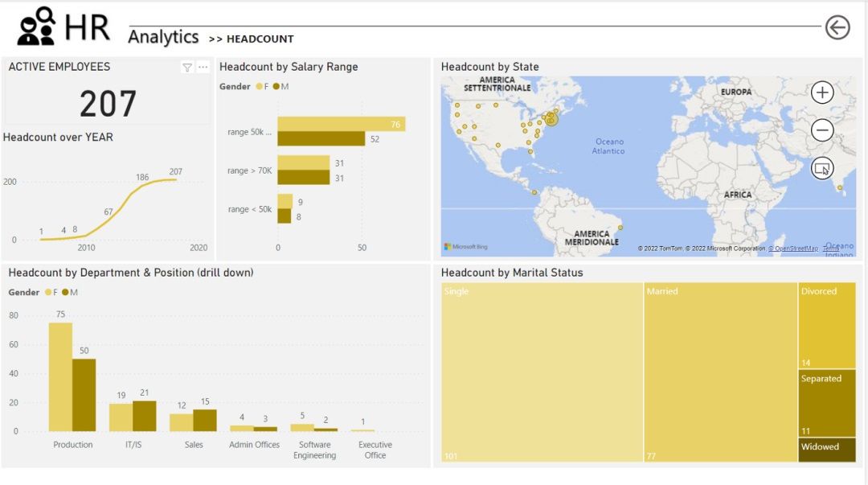Toggle the M gender legend in Department chart
Screen dimensions: 868x485
(x=70, y=292)
